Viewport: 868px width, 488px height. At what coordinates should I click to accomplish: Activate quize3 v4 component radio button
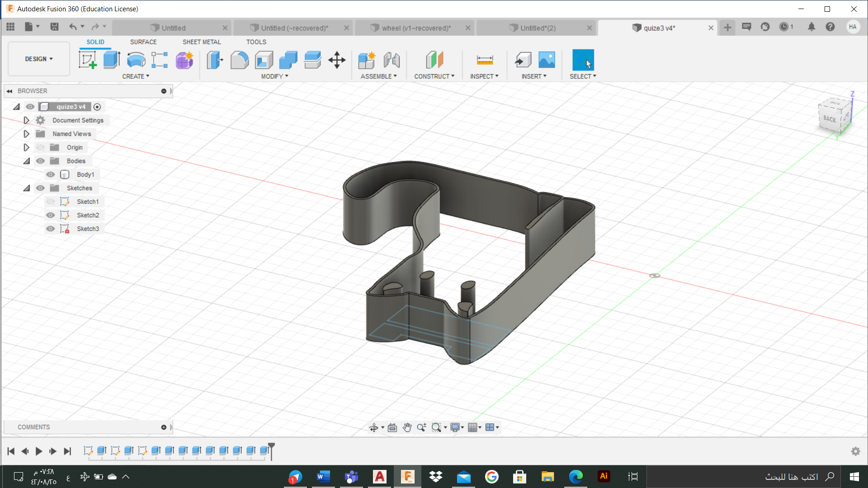[x=97, y=107]
